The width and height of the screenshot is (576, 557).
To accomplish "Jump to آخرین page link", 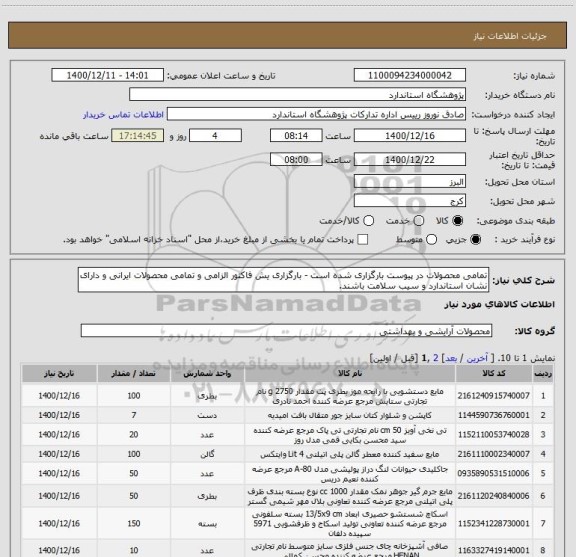I will [x=477, y=358].
